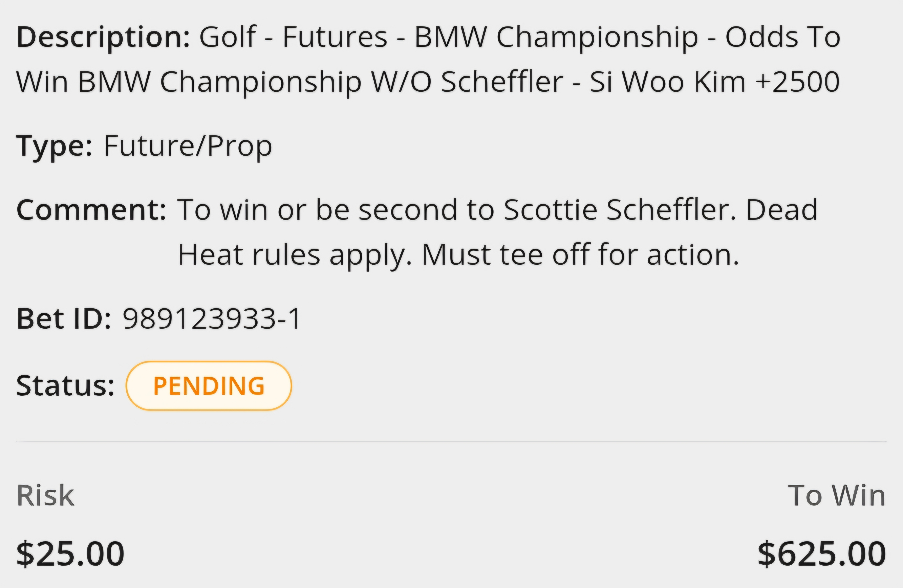The height and width of the screenshot is (588, 903).
Task: Click the bold Comment label
Action: (91, 210)
